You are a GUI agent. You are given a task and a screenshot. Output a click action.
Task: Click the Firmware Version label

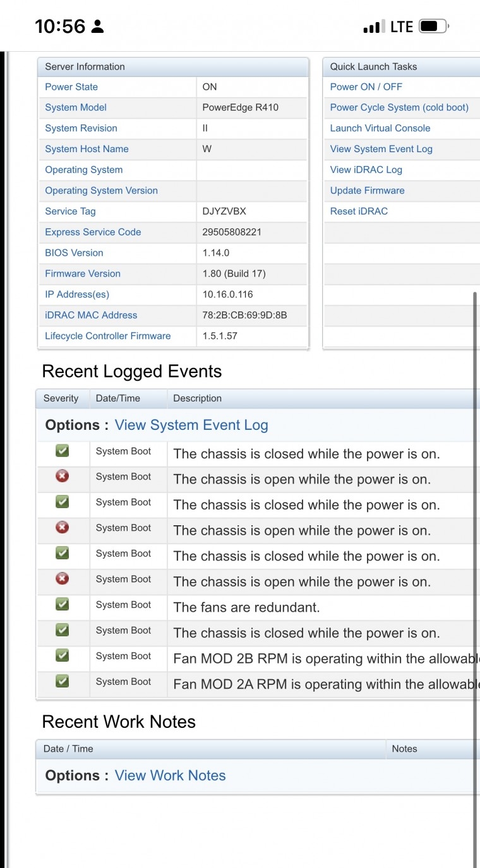[x=83, y=273]
